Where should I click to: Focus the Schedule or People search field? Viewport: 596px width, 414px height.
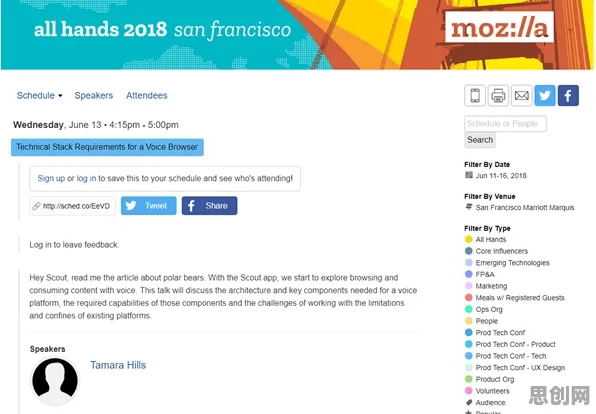coord(505,124)
